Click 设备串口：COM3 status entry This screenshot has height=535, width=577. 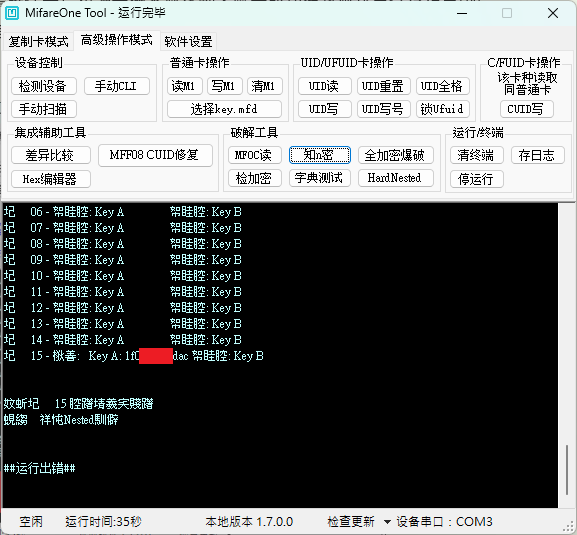pyautogui.click(x=444, y=521)
